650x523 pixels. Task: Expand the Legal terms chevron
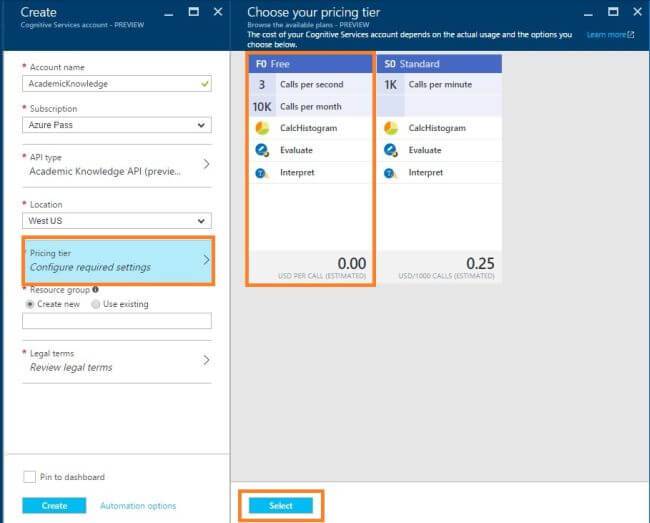[206, 360]
